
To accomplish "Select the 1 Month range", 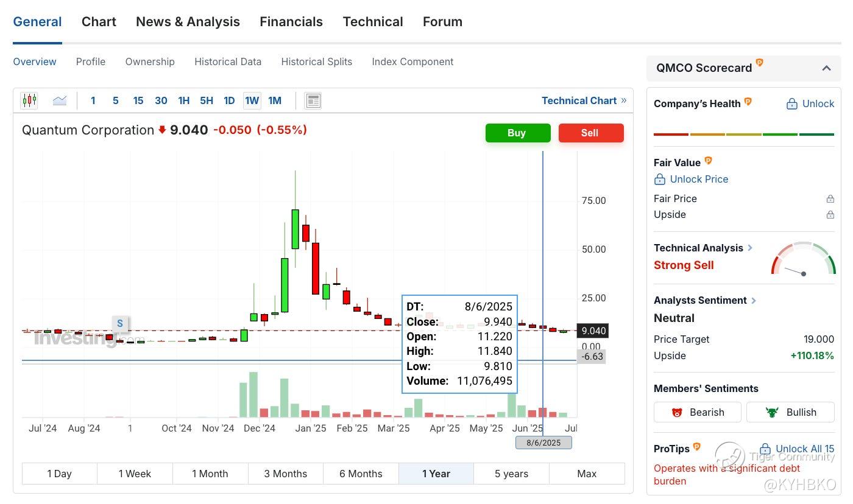I will click(210, 474).
